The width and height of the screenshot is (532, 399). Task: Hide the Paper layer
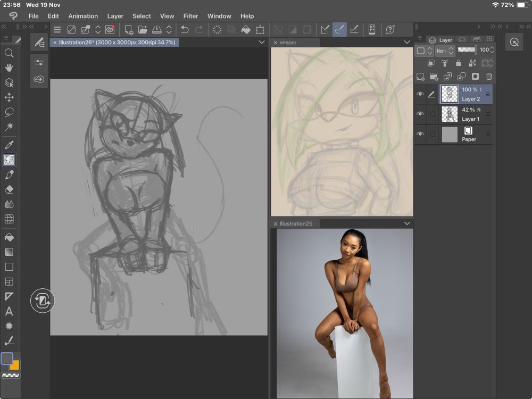pyautogui.click(x=420, y=134)
